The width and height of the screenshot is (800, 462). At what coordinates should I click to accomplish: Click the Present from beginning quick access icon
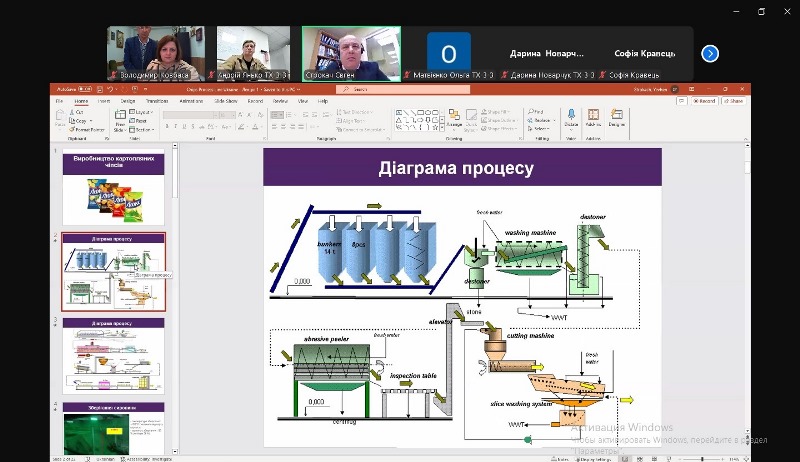pos(135,89)
